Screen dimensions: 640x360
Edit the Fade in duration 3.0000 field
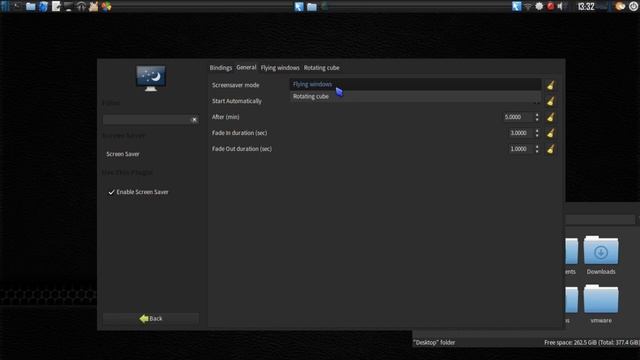coord(520,133)
